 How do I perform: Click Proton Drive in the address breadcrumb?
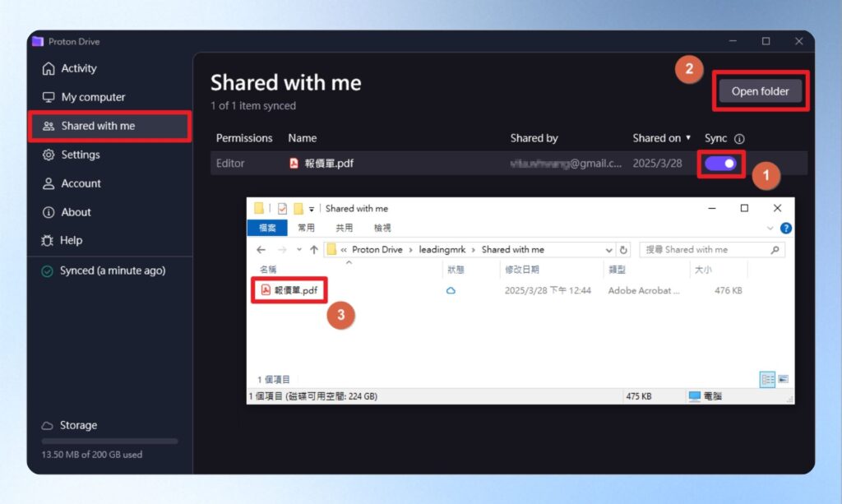click(377, 250)
